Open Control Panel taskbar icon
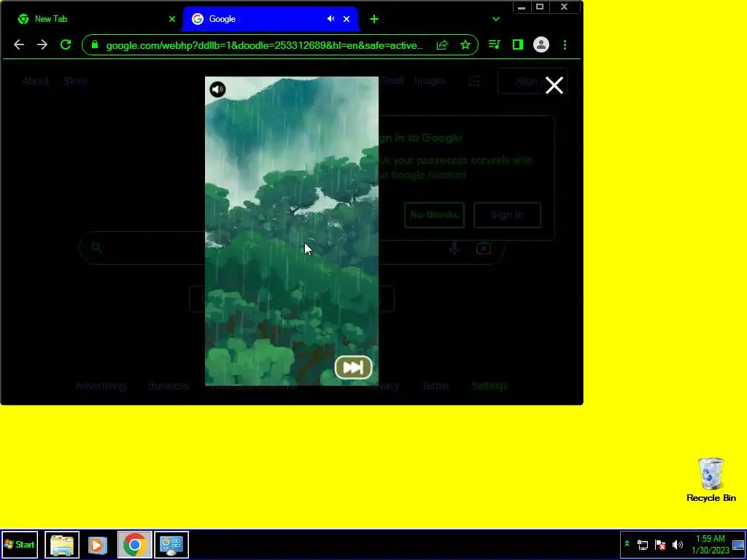 [171, 545]
